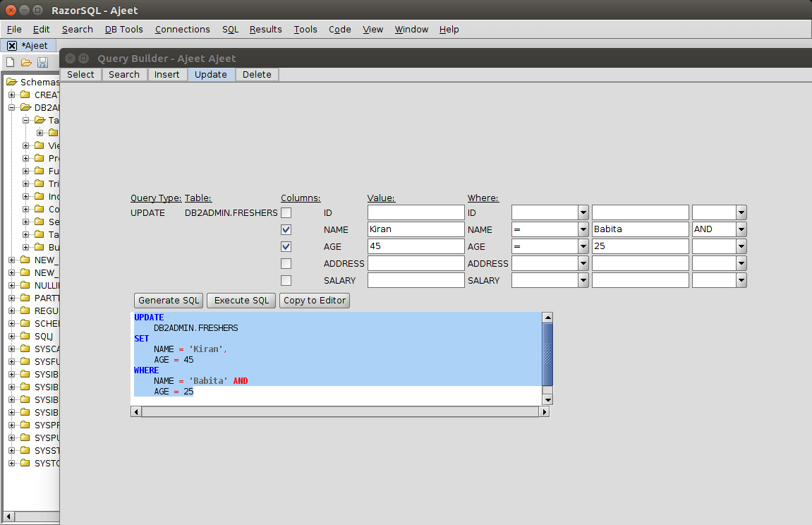Click the New file icon in toolbar
This screenshot has height=525, width=812.
coord(11,63)
